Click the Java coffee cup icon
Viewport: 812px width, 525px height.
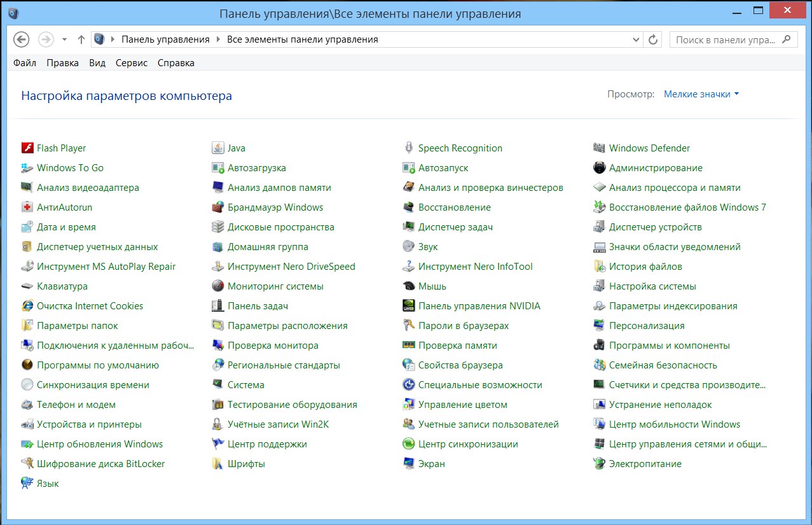(x=218, y=148)
